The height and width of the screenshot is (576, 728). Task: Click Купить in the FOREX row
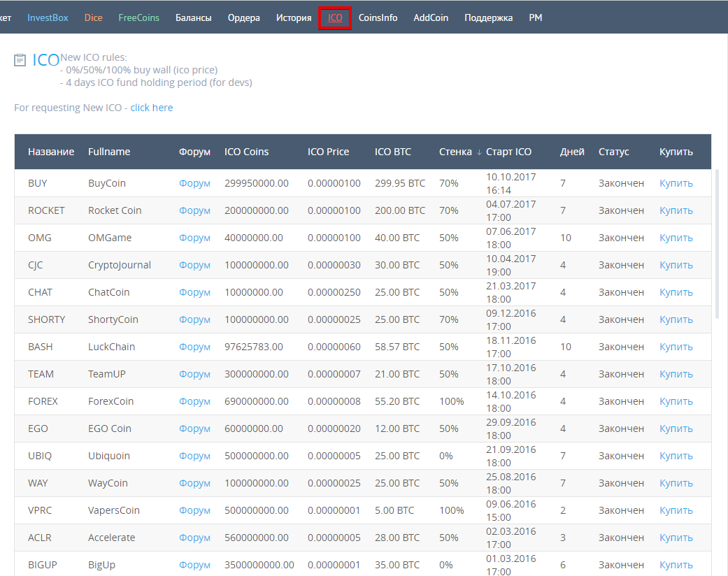point(676,401)
